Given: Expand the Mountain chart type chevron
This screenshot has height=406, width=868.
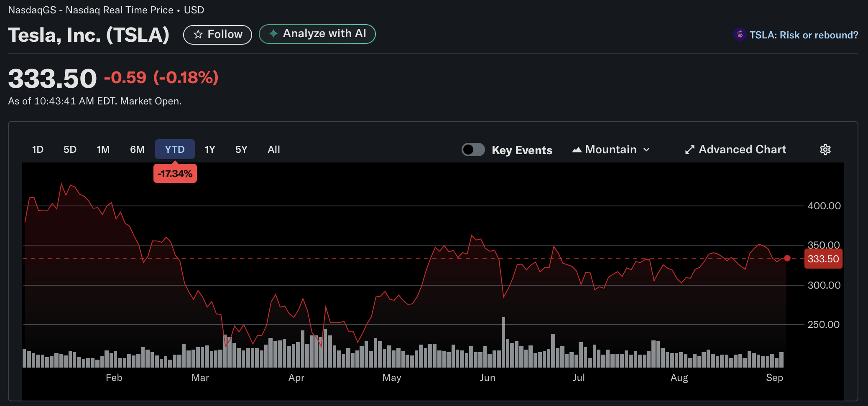Looking at the screenshot, I should [646, 150].
